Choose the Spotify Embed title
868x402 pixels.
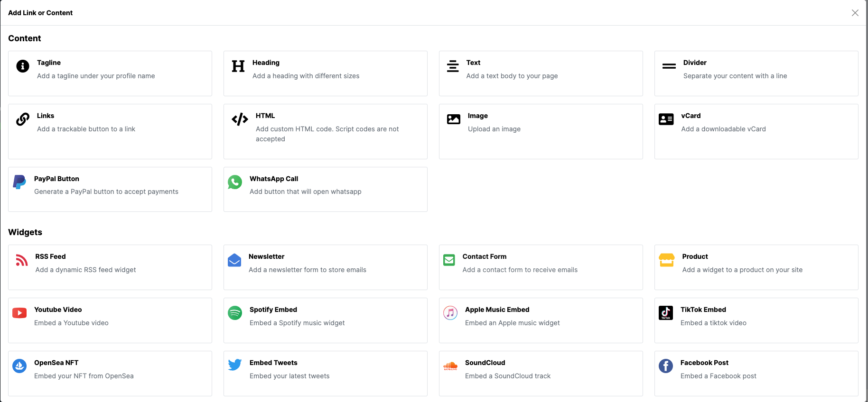[273, 310]
